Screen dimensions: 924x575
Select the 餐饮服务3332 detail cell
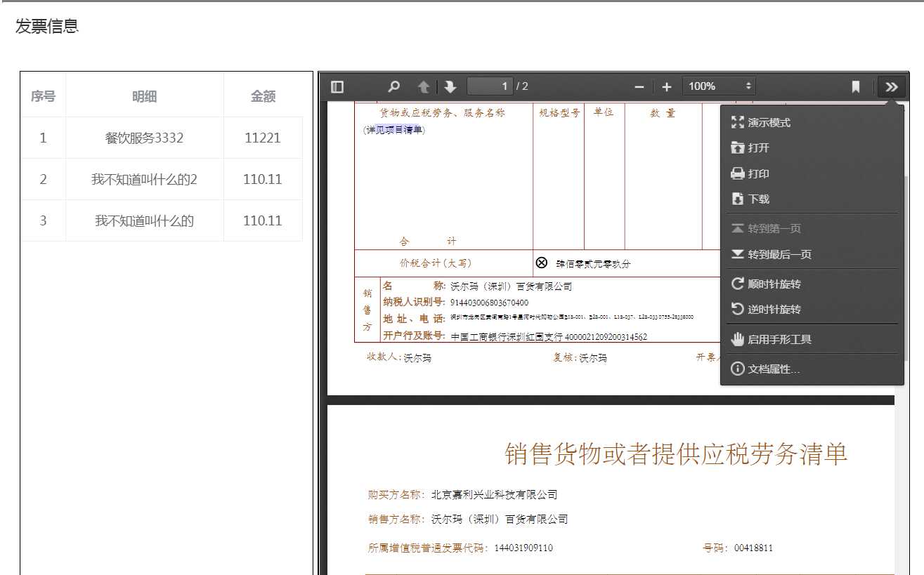[145, 138]
